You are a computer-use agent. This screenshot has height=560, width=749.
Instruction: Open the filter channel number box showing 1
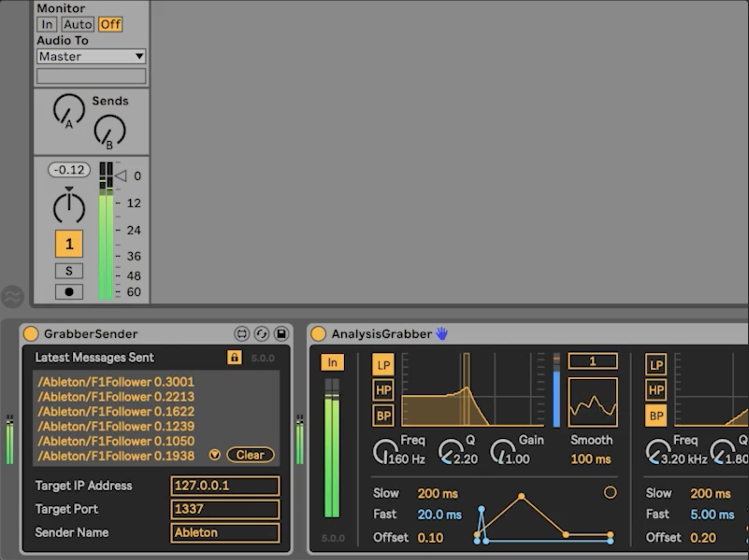click(592, 361)
